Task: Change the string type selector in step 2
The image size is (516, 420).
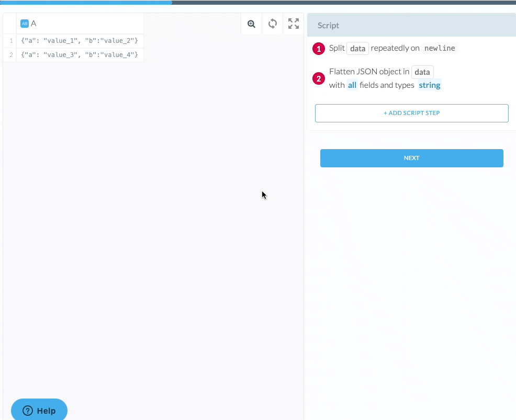Action: [429, 85]
